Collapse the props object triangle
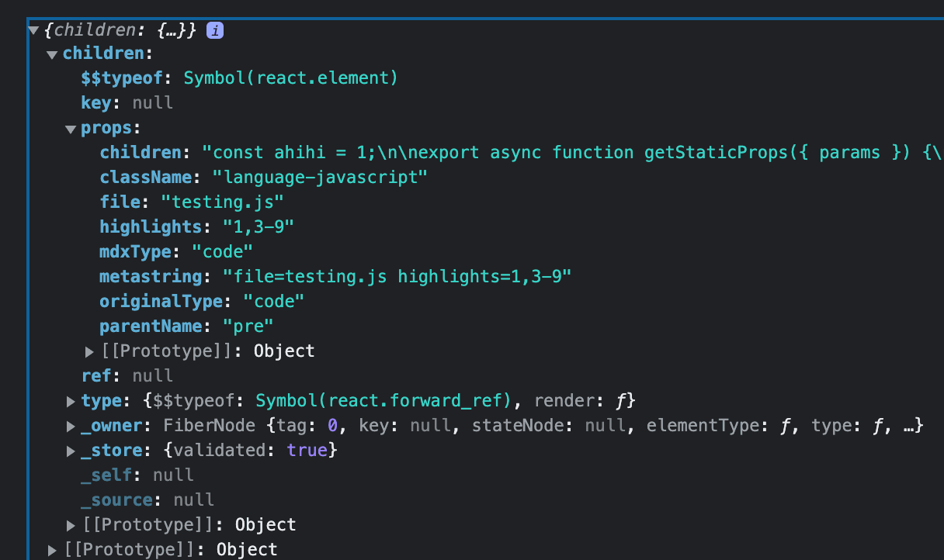The image size is (944, 560). tap(70, 128)
